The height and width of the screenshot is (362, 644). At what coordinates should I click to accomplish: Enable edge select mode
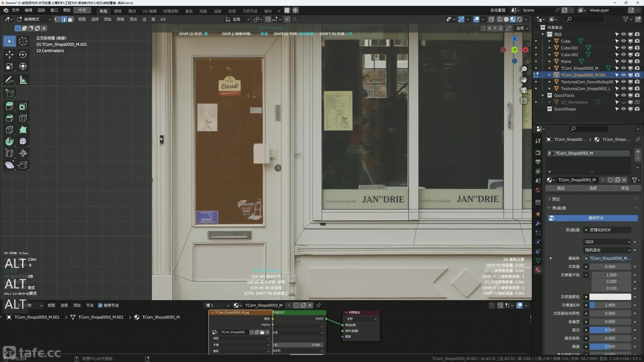pos(64,19)
